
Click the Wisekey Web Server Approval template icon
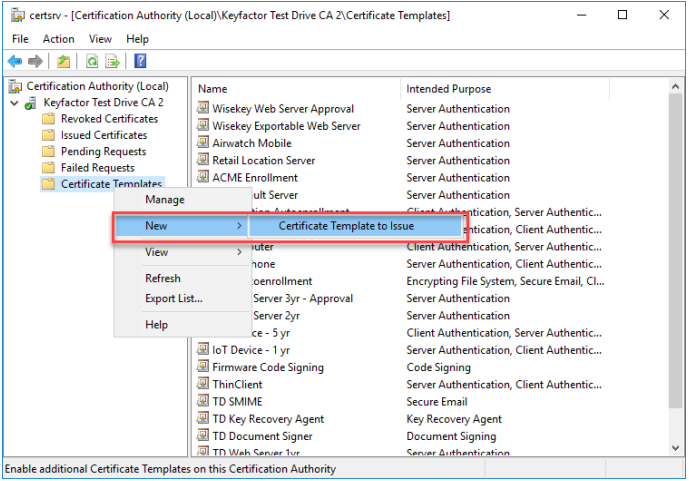pyautogui.click(x=203, y=108)
